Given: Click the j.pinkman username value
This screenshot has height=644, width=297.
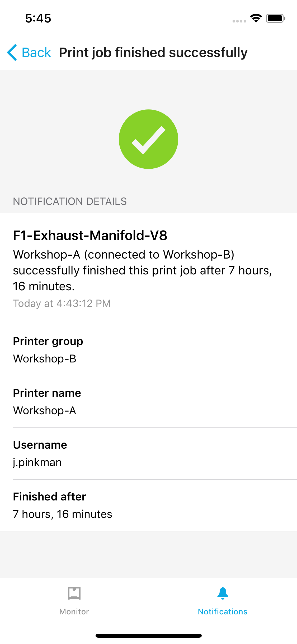Looking at the screenshot, I should (x=37, y=462).
